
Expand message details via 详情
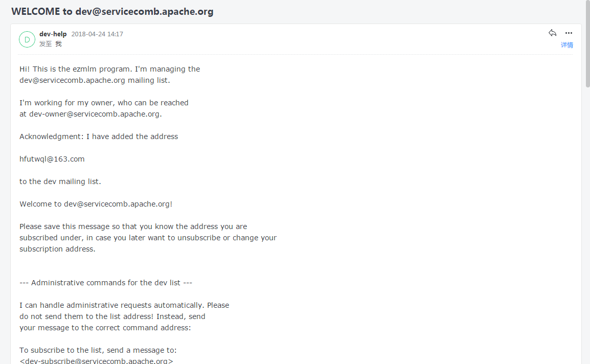point(566,45)
